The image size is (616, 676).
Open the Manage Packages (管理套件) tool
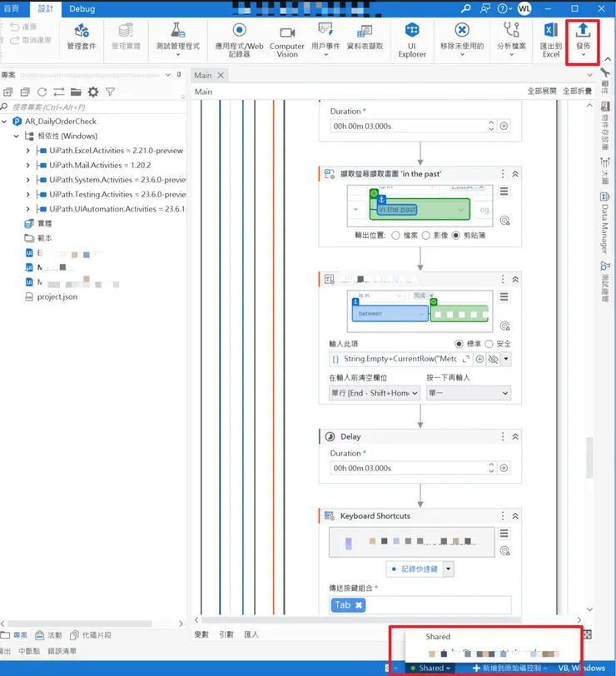tap(81, 37)
